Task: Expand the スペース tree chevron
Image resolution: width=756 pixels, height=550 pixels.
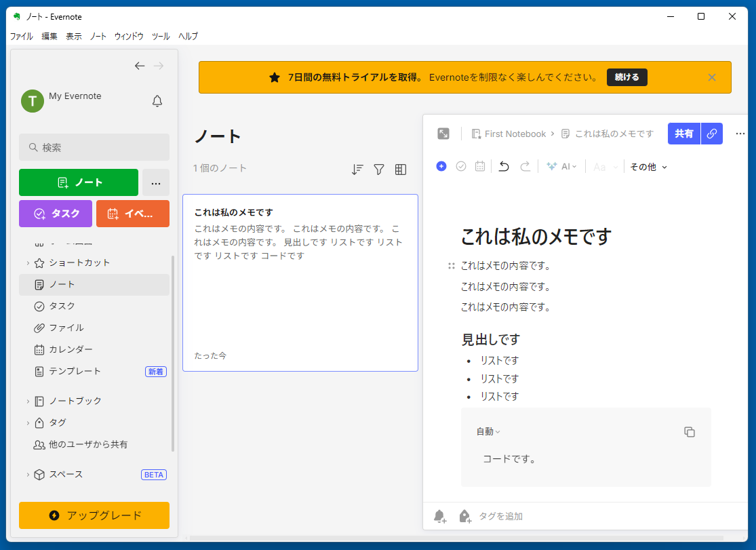Action: pyautogui.click(x=28, y=475)
